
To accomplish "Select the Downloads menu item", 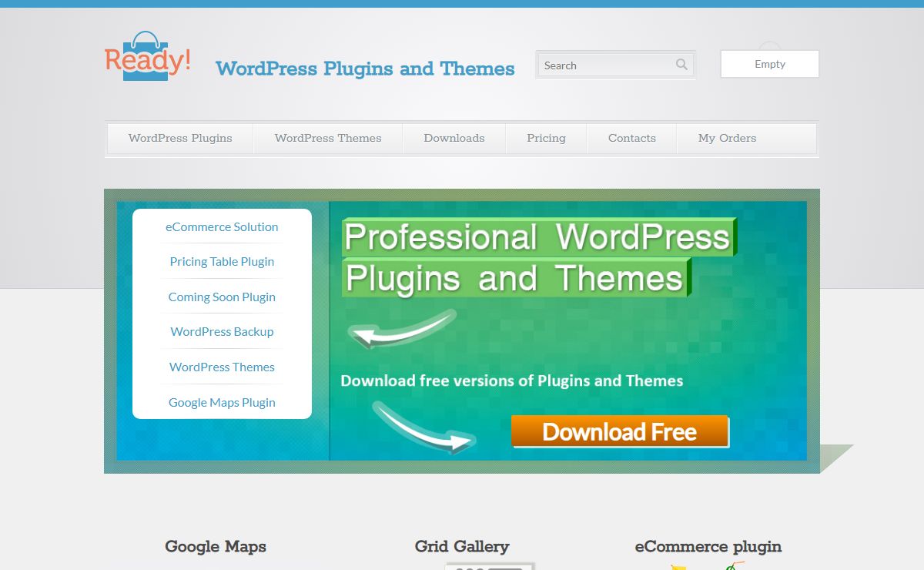I will click(x=454, y=139).
